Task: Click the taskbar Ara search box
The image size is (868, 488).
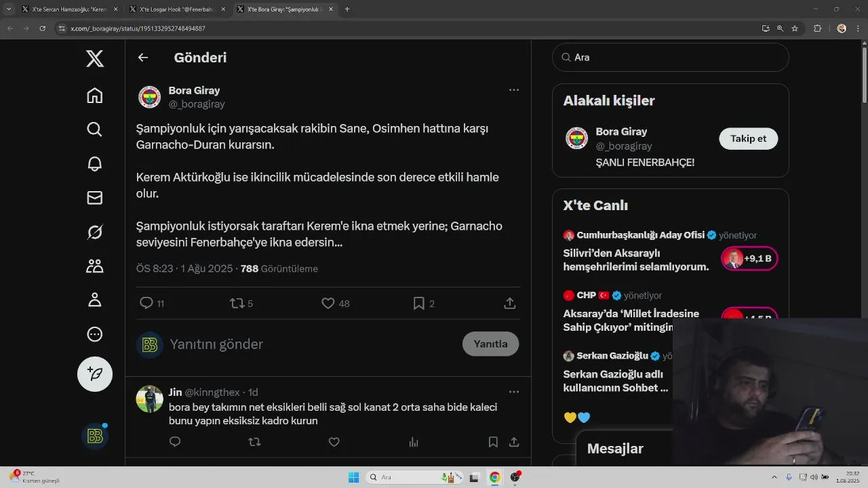Action: [x=414, y=477]
